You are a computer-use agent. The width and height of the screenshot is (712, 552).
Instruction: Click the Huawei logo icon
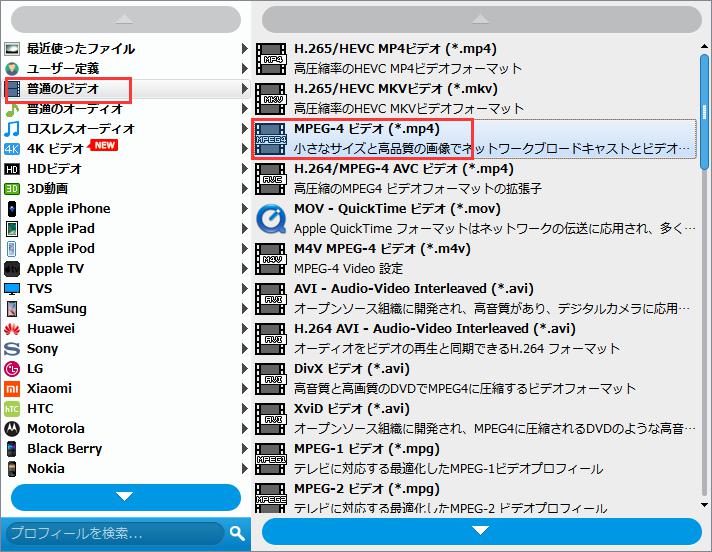(12, 329)
